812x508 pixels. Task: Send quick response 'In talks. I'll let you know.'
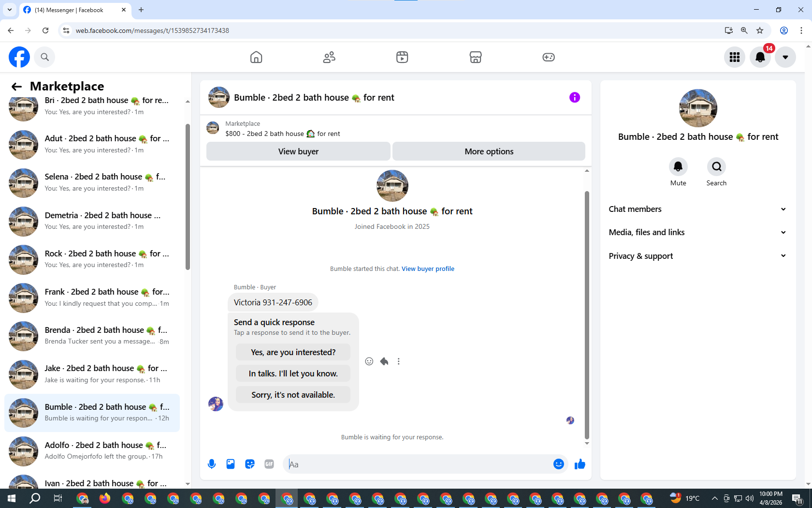293,374
